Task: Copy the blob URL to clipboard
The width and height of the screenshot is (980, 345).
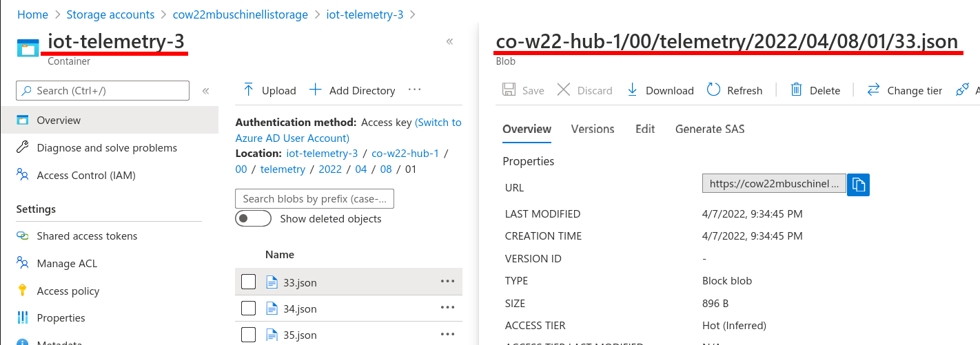Action: tap(858, 184)
